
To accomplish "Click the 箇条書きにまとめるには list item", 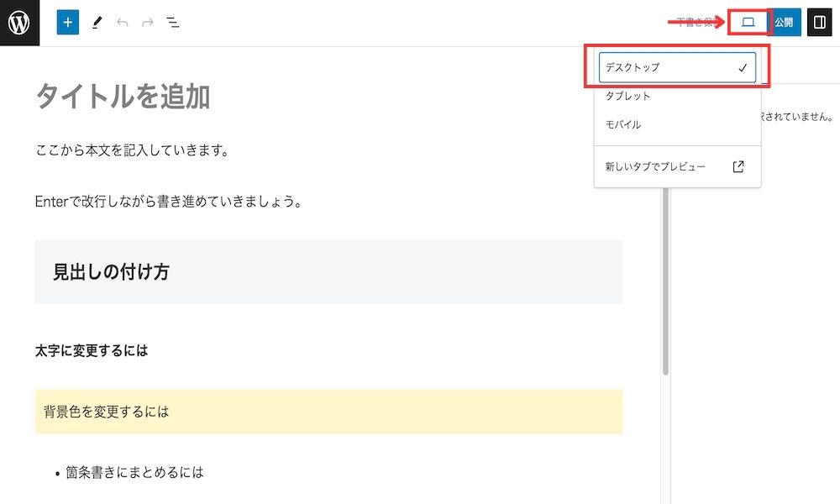I will (x=134, y=472).
